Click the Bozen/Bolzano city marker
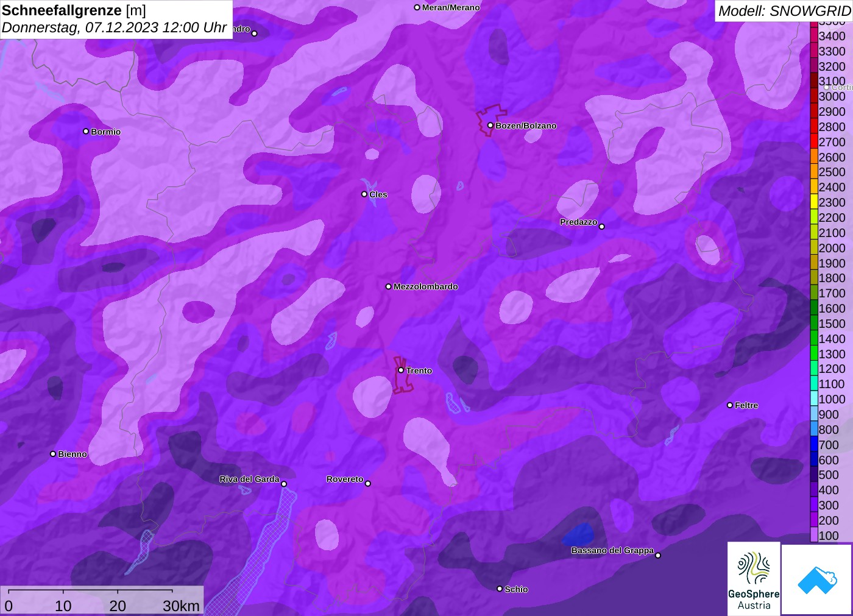This screenshot has height=616, width=853. tap(490, 126)
